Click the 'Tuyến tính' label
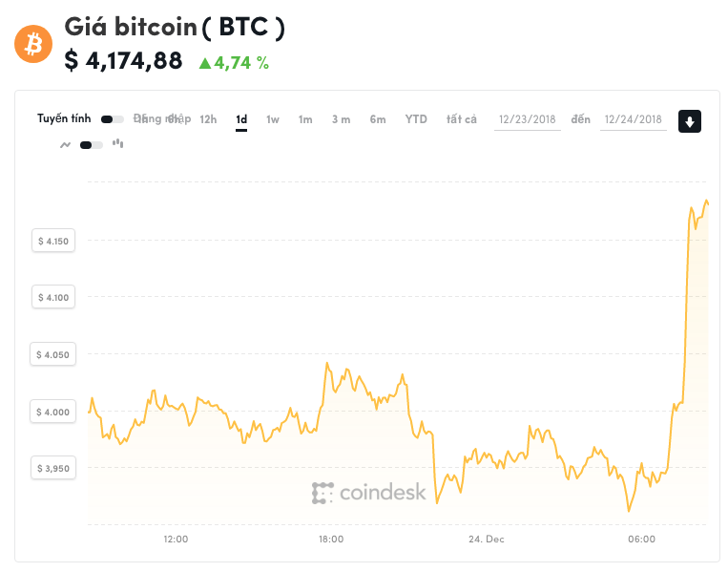The height and width of the screenshot is (572, 728). pos(64,119)
